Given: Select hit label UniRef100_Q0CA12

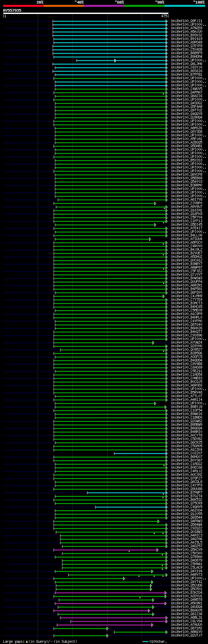Looking at the screenshot, I should point(187,260).
